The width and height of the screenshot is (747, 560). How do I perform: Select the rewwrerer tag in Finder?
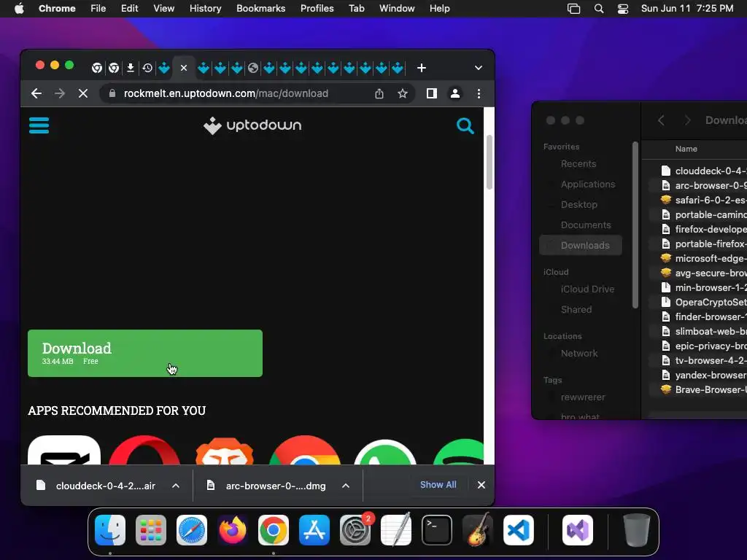[x=583, y=397]
